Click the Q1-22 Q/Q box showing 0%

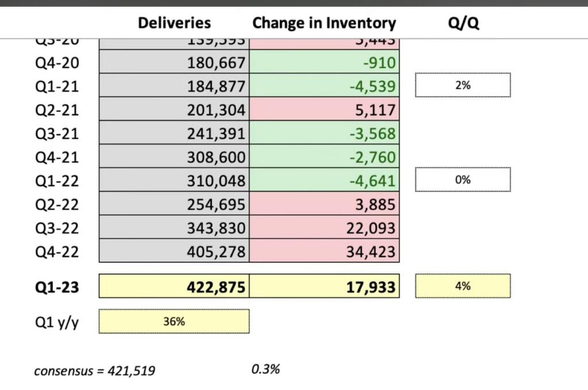[463, 180]
